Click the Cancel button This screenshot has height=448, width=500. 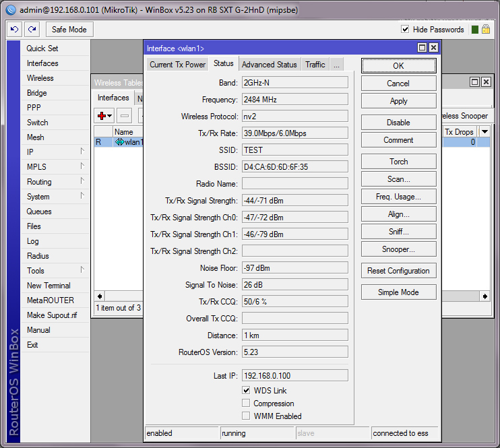pos(399,84)
